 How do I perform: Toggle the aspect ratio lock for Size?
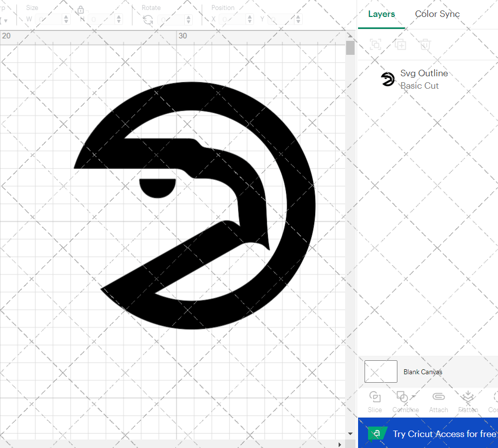tap(80, 9)
